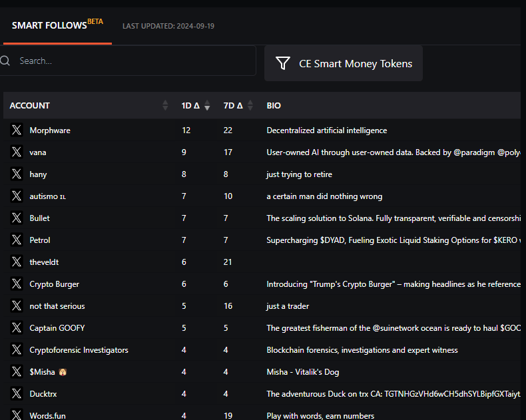Click bio starting "The adventurous Duck"
Image resolution: width=526 pixels, height=420 pixels.
tap(394, 394)
